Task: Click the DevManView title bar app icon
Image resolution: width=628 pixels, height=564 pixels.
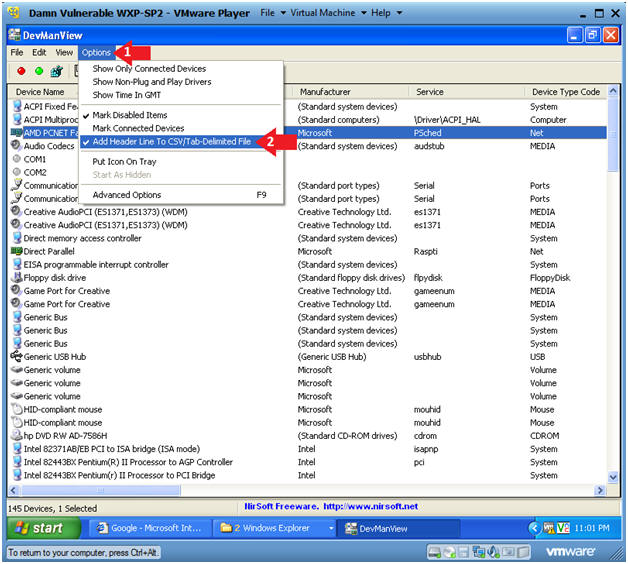Action: click(15, 35)
